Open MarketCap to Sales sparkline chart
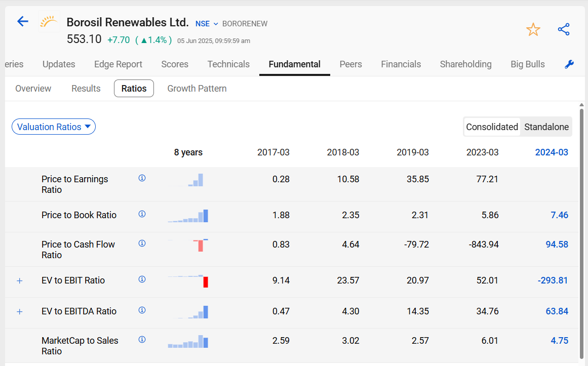The height and width of the screenshot is (366, 588). pyautogui.click(x=188, y=341)
